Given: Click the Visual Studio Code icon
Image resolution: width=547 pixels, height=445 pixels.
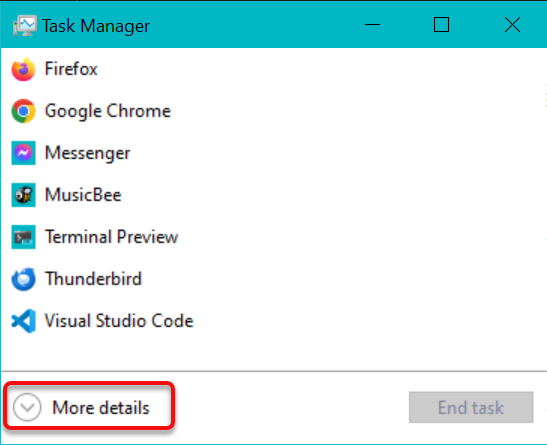Looking at the screenshot, I should tap(23, 321).
